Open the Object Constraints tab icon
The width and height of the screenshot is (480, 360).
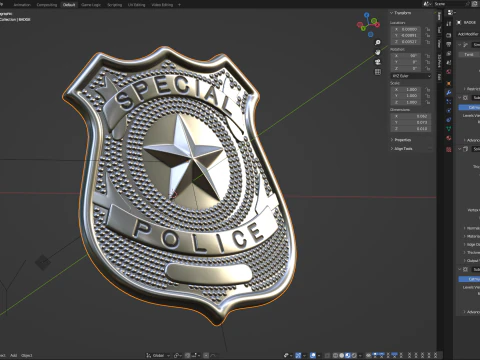449,119
